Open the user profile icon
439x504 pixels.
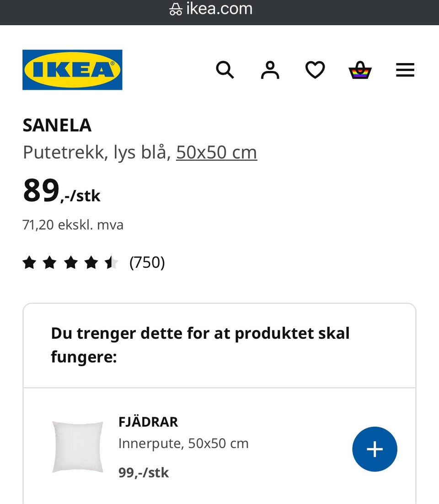[270, 70]
